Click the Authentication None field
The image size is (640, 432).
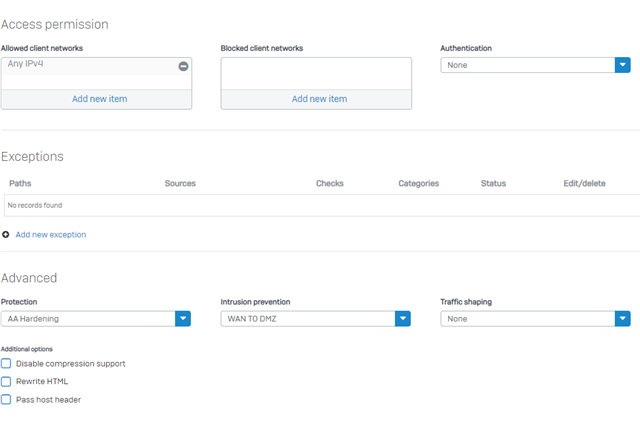pos(528,65)
